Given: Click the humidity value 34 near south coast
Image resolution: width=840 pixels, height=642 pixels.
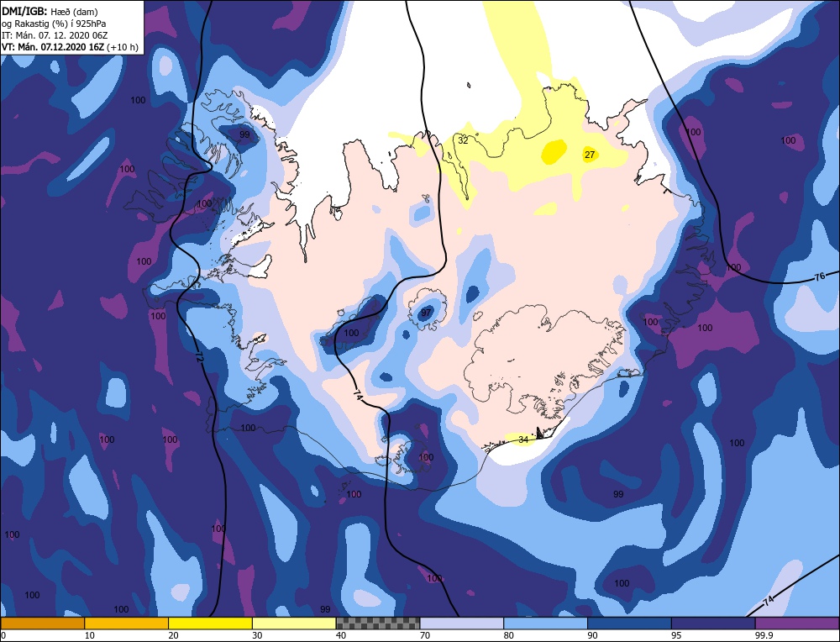Looking at the screenshot, I should [523, 439].
